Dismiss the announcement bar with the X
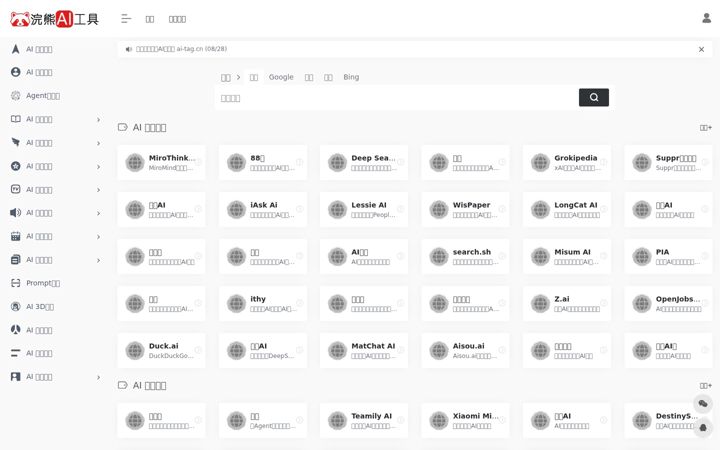The height and width of the screenshot is (450, 720). pyautogui.click(x=701, y=49)
